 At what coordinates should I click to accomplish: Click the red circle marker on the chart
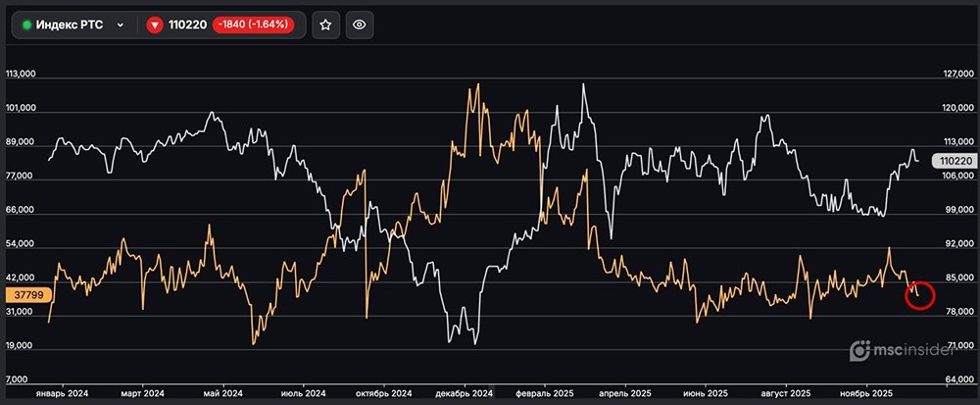coord(919,294)
